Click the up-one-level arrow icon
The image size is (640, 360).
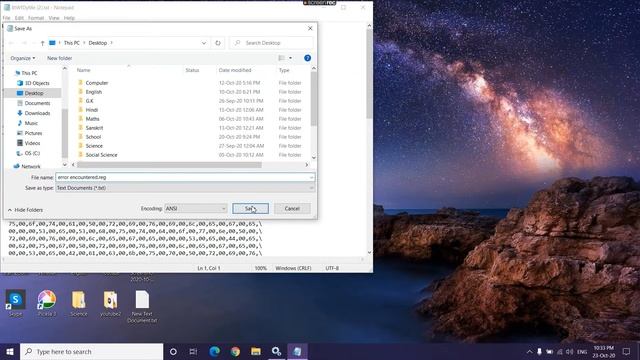(42, 43)
